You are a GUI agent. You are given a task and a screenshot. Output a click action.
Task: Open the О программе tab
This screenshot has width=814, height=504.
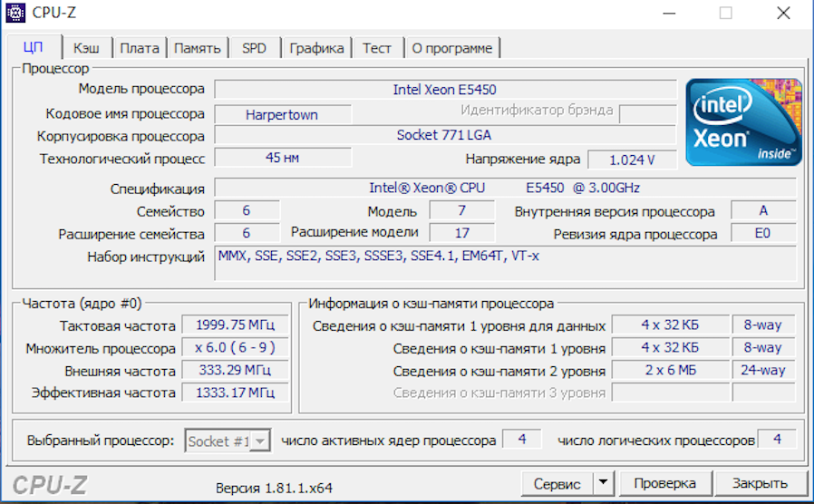tap(451, 48)
